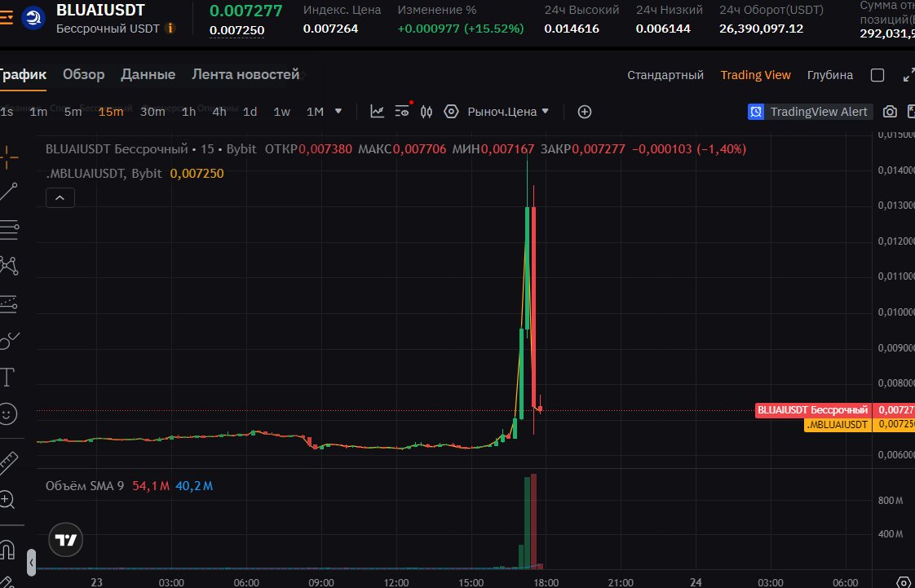This screenshot has height=588, width=915.
Task: Select the Глубина depth view
Action: 830,75
